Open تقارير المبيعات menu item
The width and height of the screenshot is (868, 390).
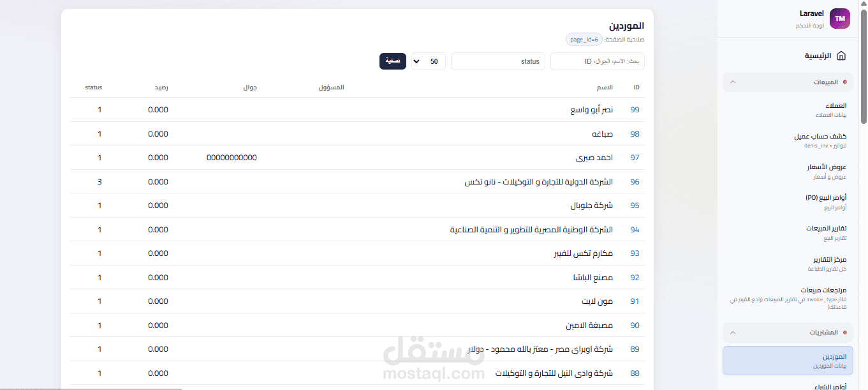click(788, 232)
